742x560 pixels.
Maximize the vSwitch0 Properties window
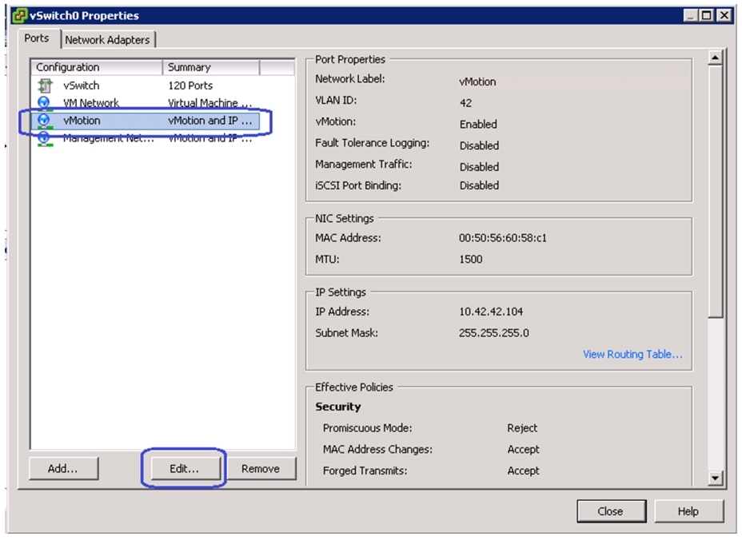[x=707, y=16]
